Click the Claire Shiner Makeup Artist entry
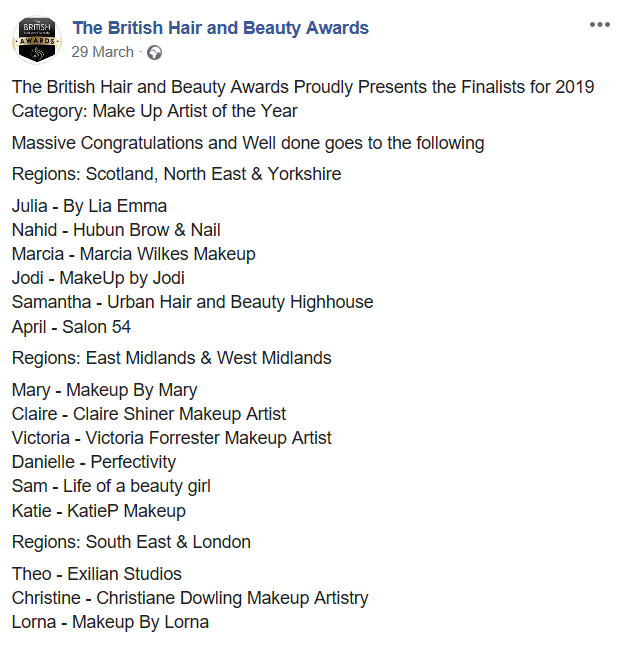 coord(149,414)
